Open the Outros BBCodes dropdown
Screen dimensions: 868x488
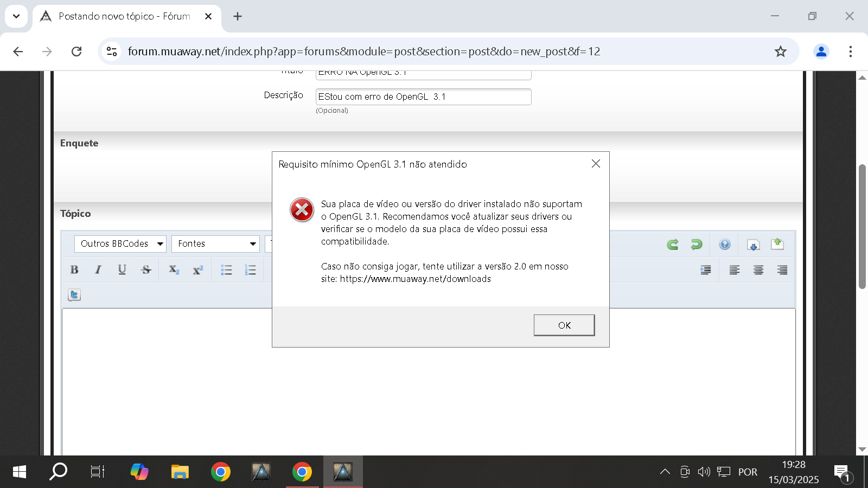120,244
